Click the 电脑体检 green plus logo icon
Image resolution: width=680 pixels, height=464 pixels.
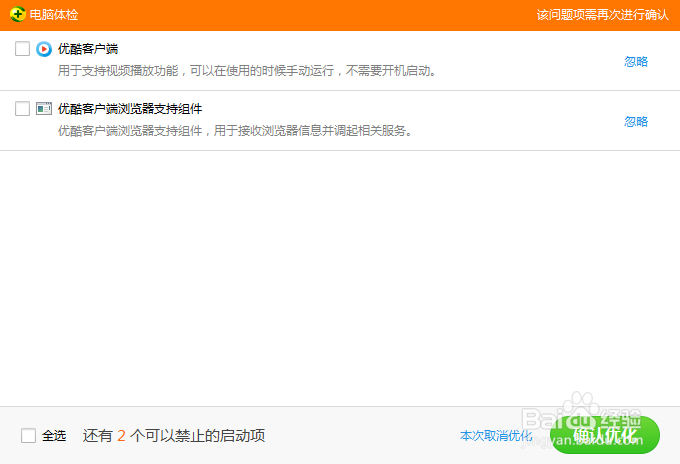pos(18,14)
